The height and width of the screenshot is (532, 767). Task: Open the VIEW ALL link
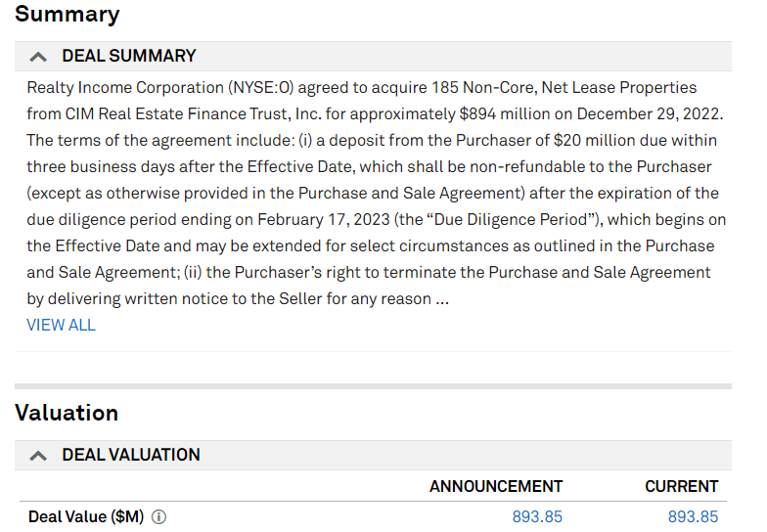coord(61,325)
